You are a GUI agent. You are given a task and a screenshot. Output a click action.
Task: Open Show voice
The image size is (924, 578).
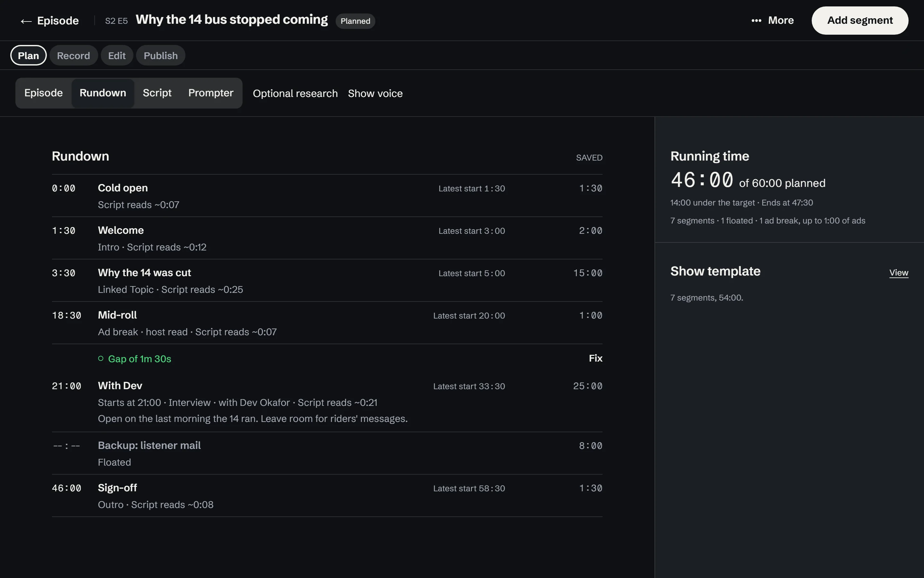click(375, 93)
